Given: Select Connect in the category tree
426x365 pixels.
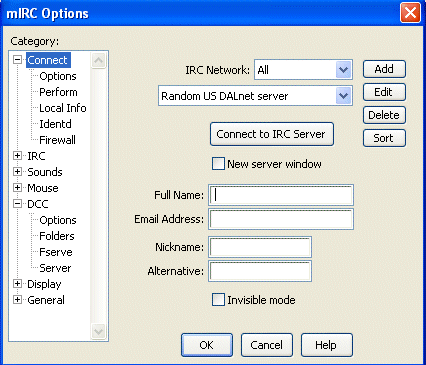Looking at the screenshot, I should 48,60.
